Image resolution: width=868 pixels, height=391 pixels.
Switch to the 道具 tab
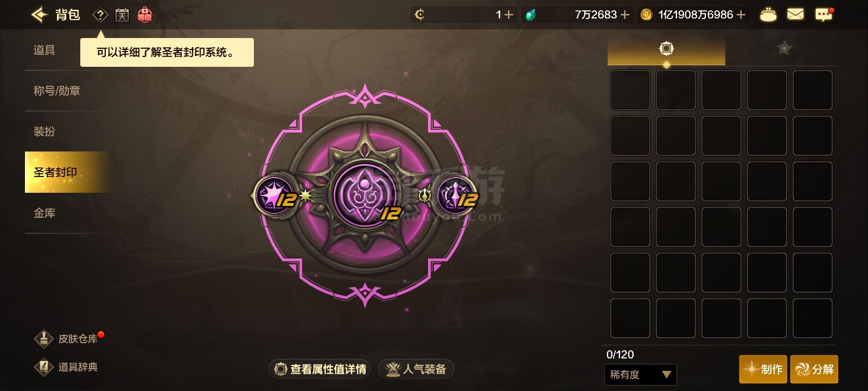[x=44, y=50]
